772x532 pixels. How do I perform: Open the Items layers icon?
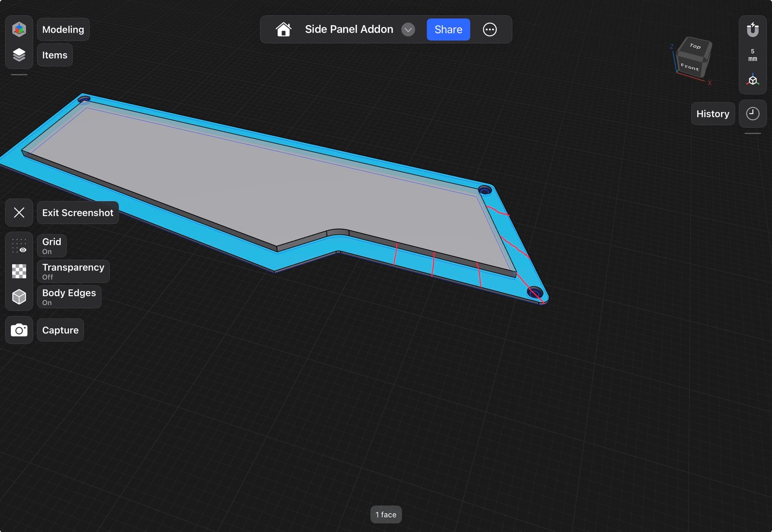(19, 55)
